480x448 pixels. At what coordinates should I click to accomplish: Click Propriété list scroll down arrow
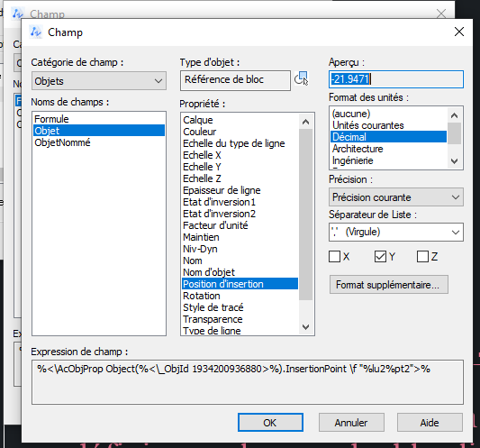pyautogui.click(x=305, y=327)
